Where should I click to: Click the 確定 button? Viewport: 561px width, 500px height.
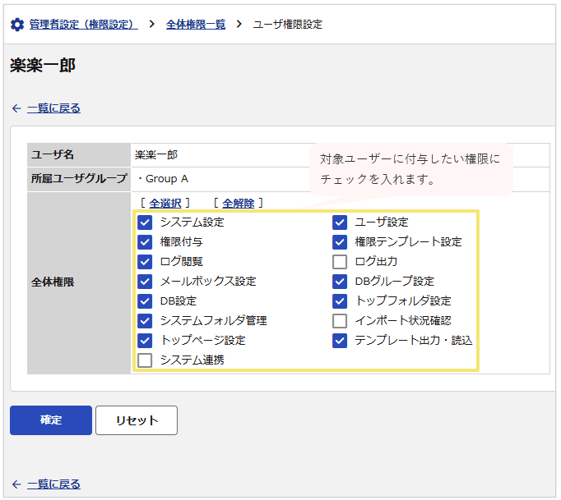pos(51,421)
